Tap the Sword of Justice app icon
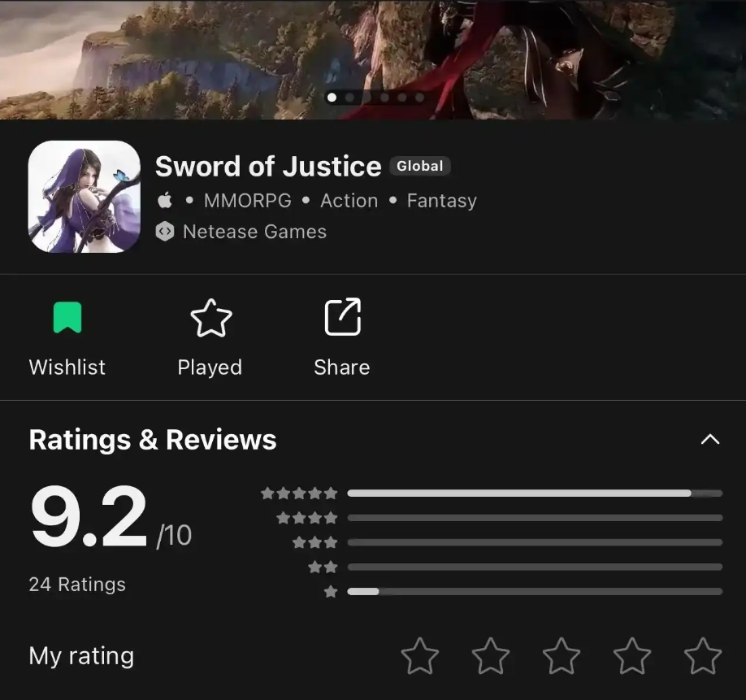 pos(85,197)
